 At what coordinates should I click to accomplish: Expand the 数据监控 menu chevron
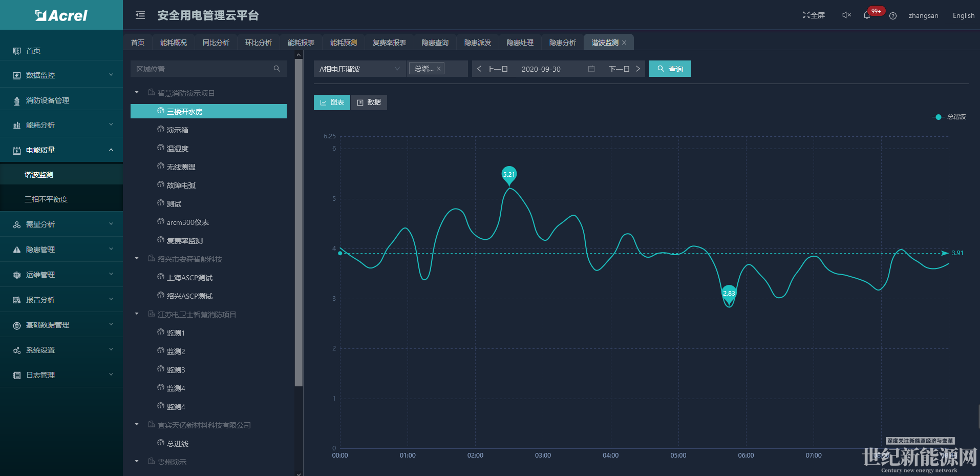[111, 75]
